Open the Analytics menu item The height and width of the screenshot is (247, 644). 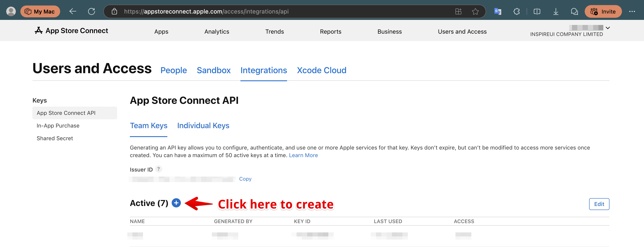pos(217,32)
